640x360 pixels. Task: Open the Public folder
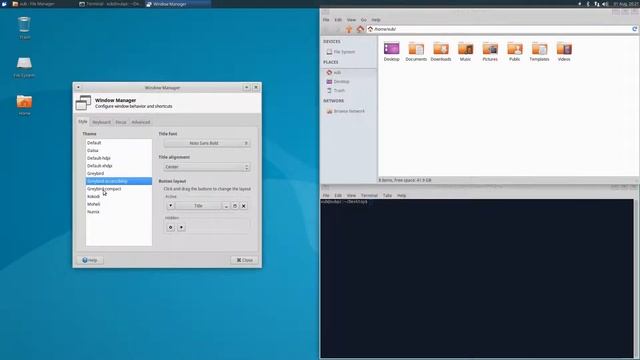point(515,51)
